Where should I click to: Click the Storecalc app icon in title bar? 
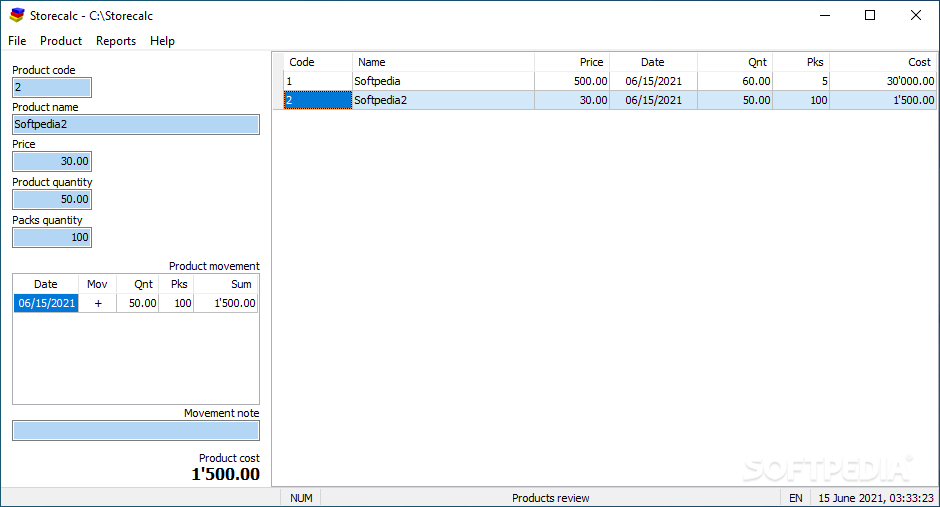pyautogui.click(x=17, y=16)
